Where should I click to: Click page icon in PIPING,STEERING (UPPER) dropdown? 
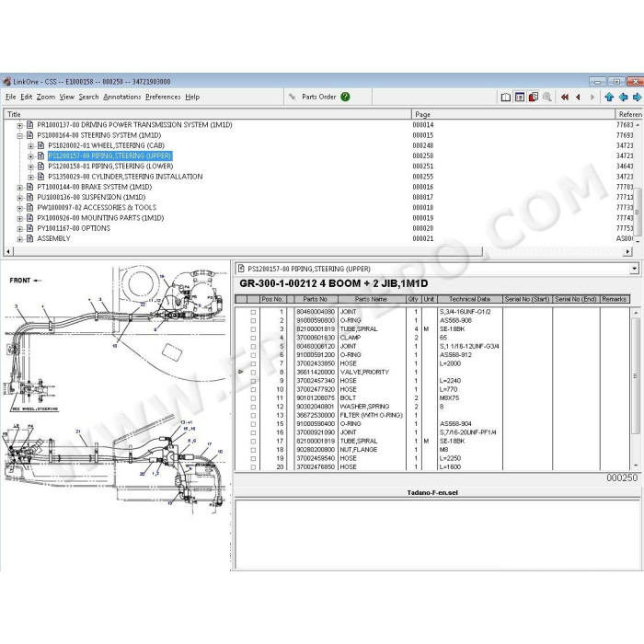pos(241,269)
